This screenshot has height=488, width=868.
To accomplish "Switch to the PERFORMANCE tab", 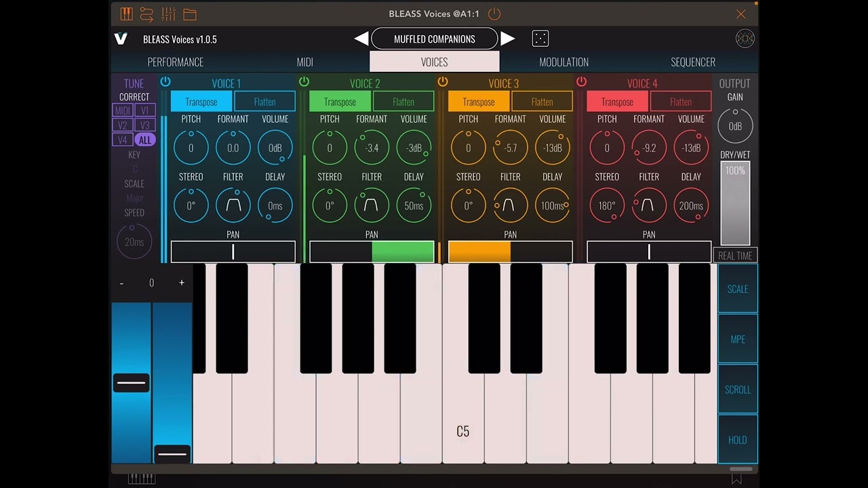I will click(x=176, y=62).
